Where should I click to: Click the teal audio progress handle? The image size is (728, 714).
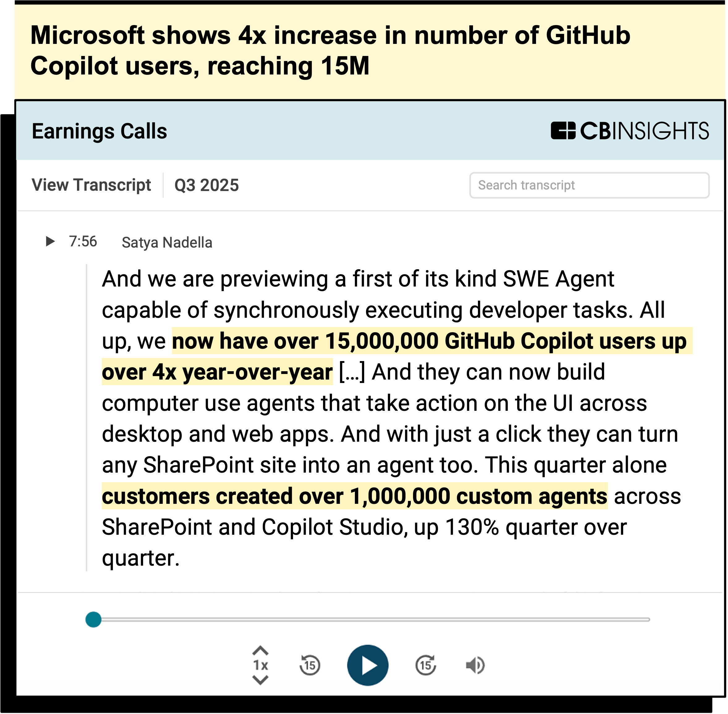(93, 619)
